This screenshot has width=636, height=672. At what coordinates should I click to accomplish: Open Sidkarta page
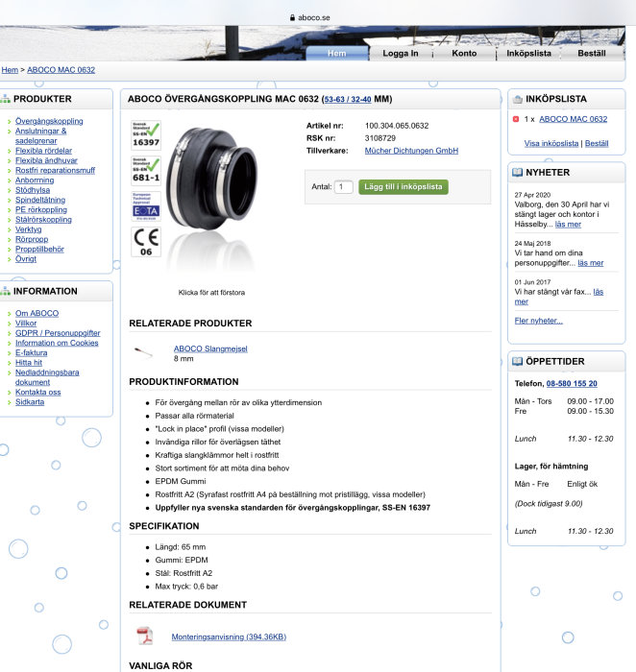click(x=30, y=402)
